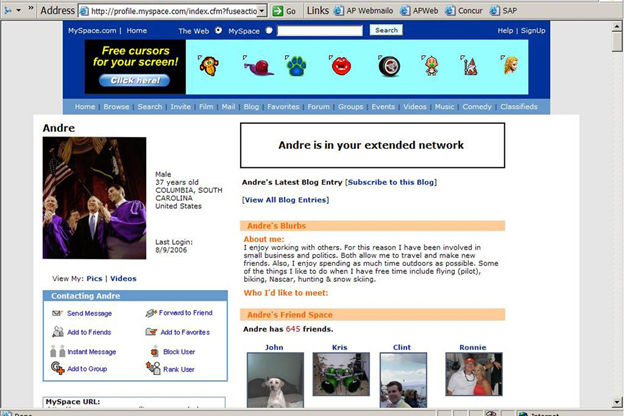
Task: Click the Block User icon
Action: [x=154, y=352]
